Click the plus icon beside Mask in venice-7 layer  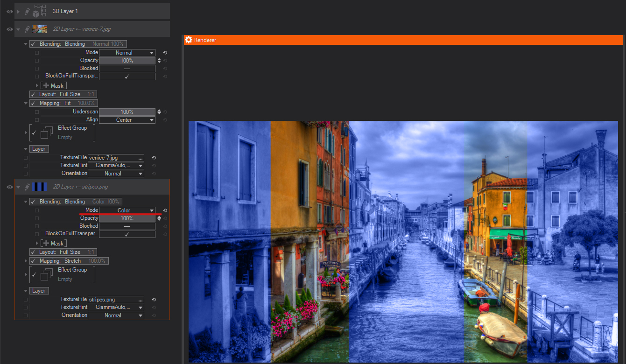pyautogui.click(x=46, y=86)
